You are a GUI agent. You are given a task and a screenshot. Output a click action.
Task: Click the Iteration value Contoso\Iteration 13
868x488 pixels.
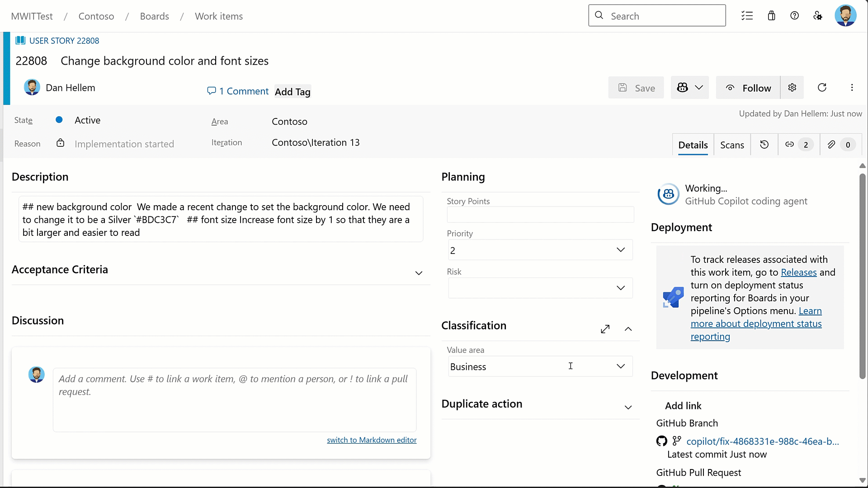316,142
